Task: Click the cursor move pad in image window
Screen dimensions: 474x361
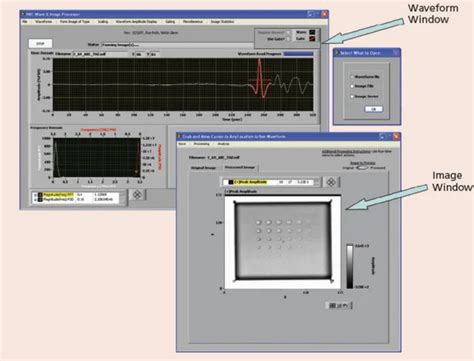Action: [331, 182]
